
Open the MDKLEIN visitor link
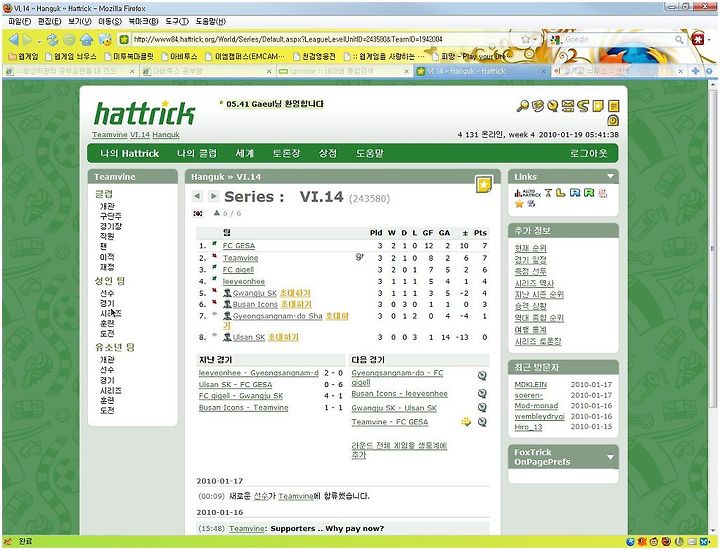click(530, 385)
